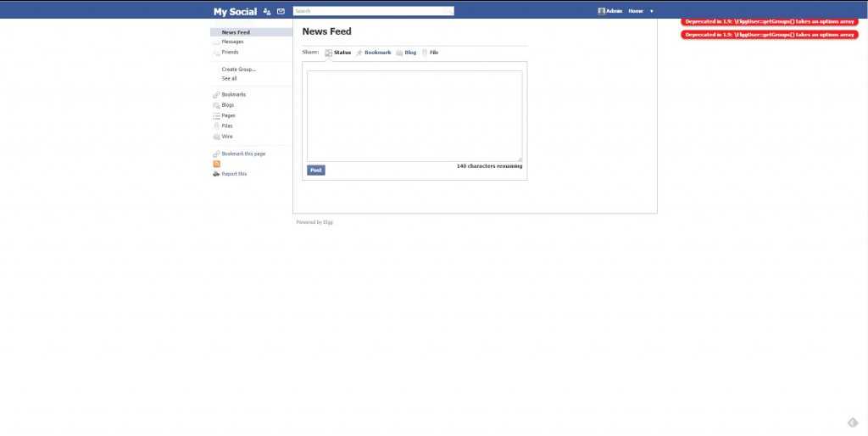Focus the Search field in top bar
The width and height of the screenshot is (868, 436).
(x=373, y=10)
